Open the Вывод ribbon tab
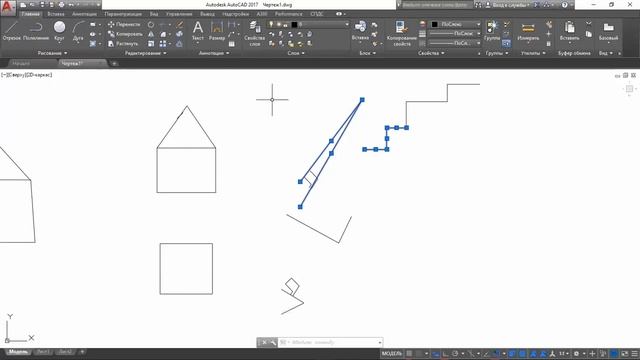This screenshot has width=640, height=360. pyautogui.click(x=207, y=14)
